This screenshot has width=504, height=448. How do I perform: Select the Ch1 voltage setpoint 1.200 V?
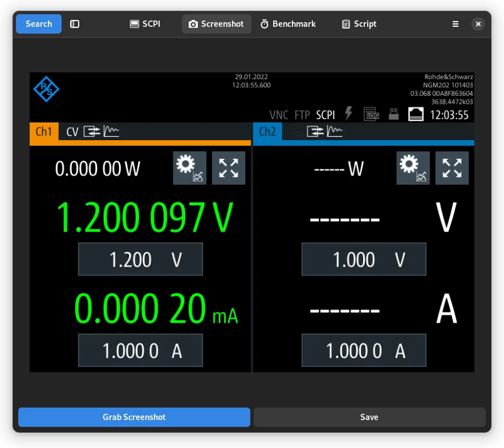coord(140,260)
